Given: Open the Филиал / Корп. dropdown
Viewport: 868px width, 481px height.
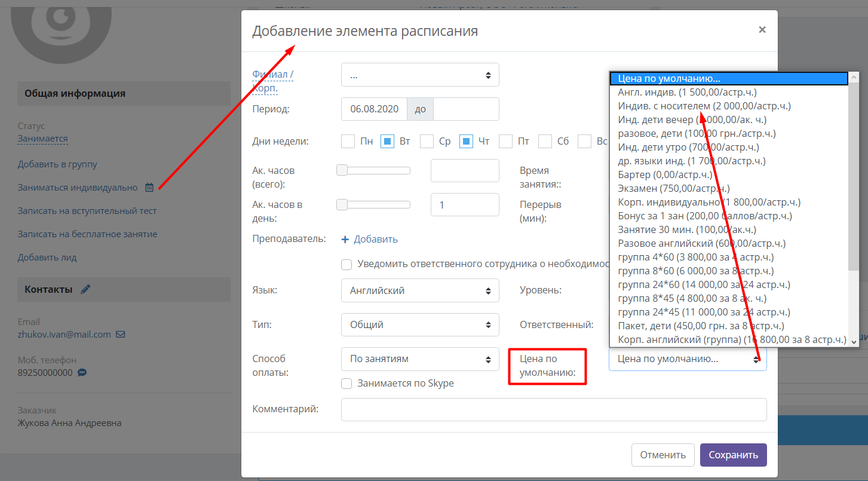Looking at the screenshot, I should click(x=420, y=75).
